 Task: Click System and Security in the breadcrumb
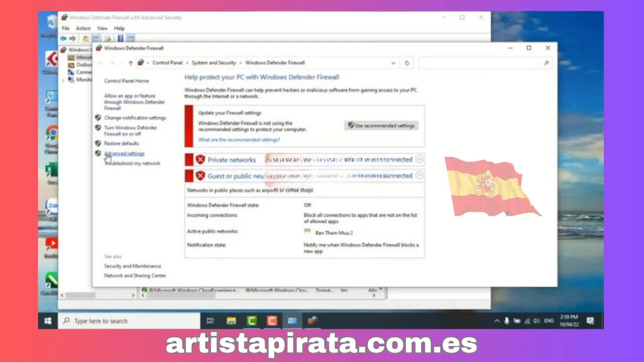214,63
